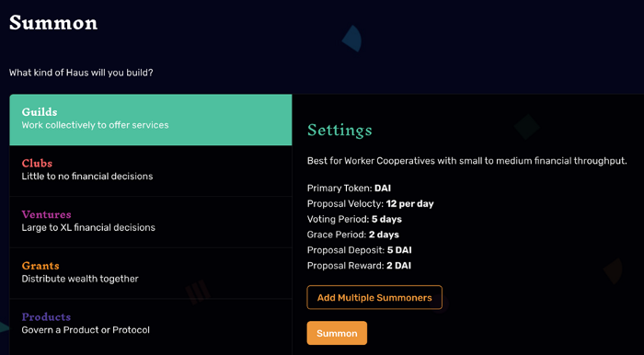
Task: Click the Voting Period 5 days line
Action: [x=354, y=219]
